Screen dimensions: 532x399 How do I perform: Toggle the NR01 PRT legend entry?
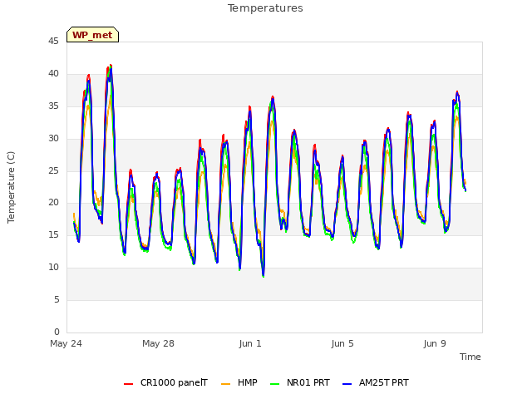pyautogui.click(x=300, y=382)
